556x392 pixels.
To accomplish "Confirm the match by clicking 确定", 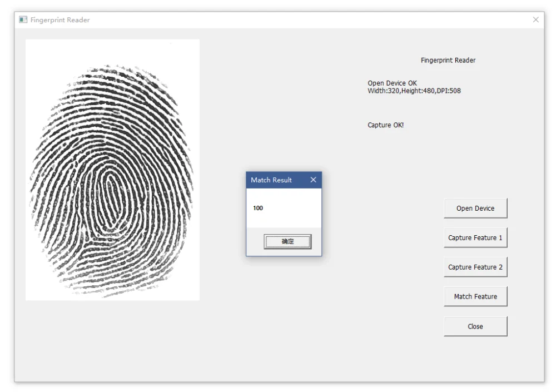I will click(287, 241).
